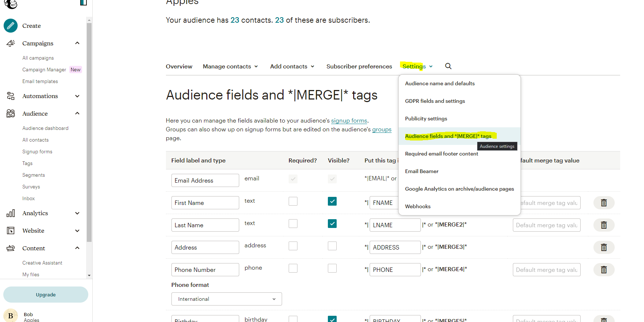Open Campaign Manager in sidebar

point(44,70)
